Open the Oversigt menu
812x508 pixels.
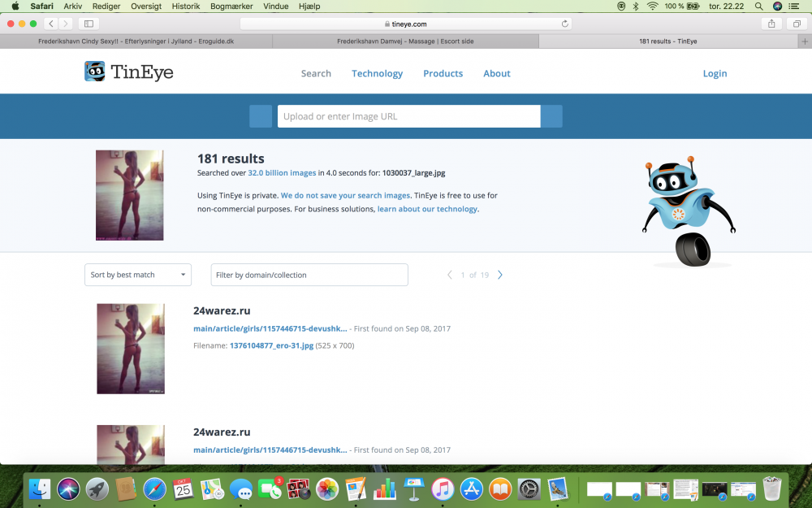[146, 7]
